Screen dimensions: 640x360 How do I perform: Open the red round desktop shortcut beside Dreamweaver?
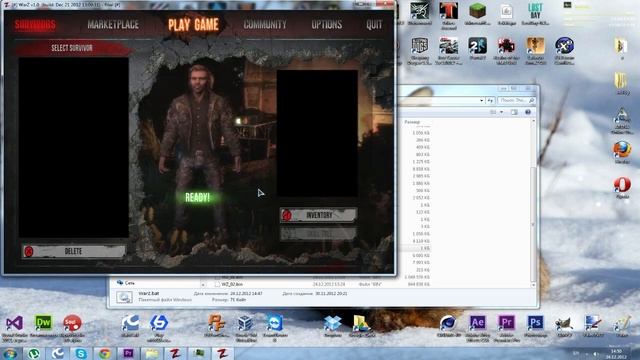[72, 328]
